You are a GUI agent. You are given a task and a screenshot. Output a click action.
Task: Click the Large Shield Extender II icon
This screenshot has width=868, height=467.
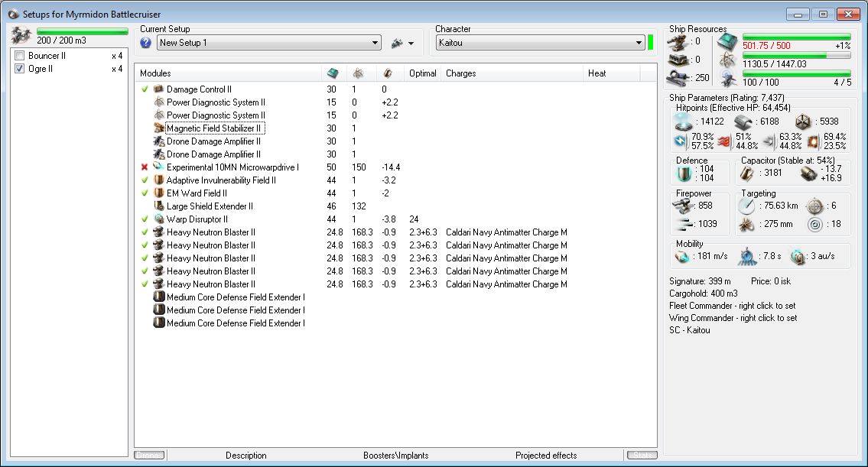pos(159,206)
